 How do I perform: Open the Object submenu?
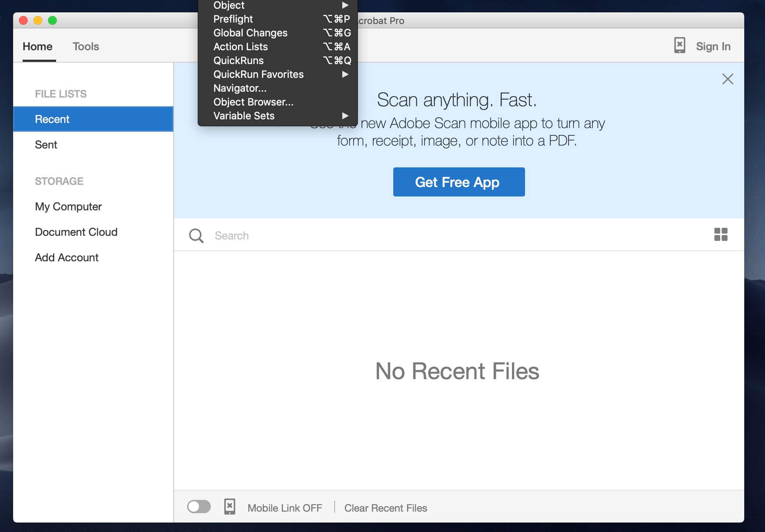pos(278,5)
